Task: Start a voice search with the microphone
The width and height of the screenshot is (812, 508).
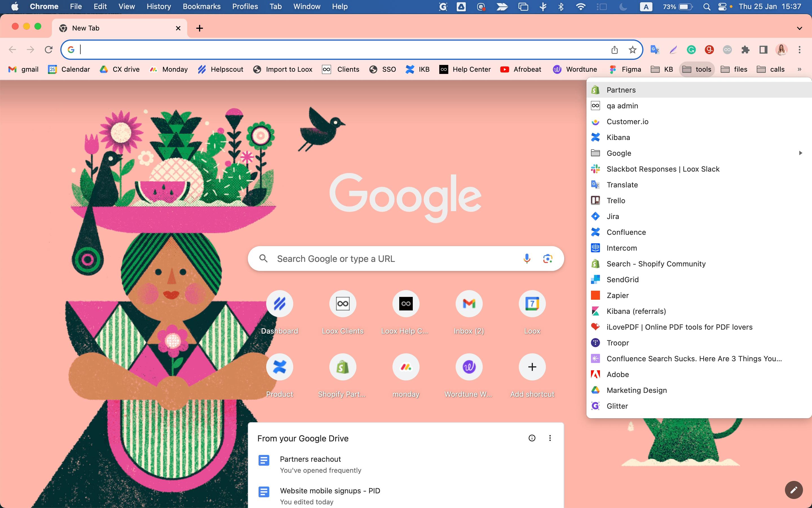Action: [527, 258]
